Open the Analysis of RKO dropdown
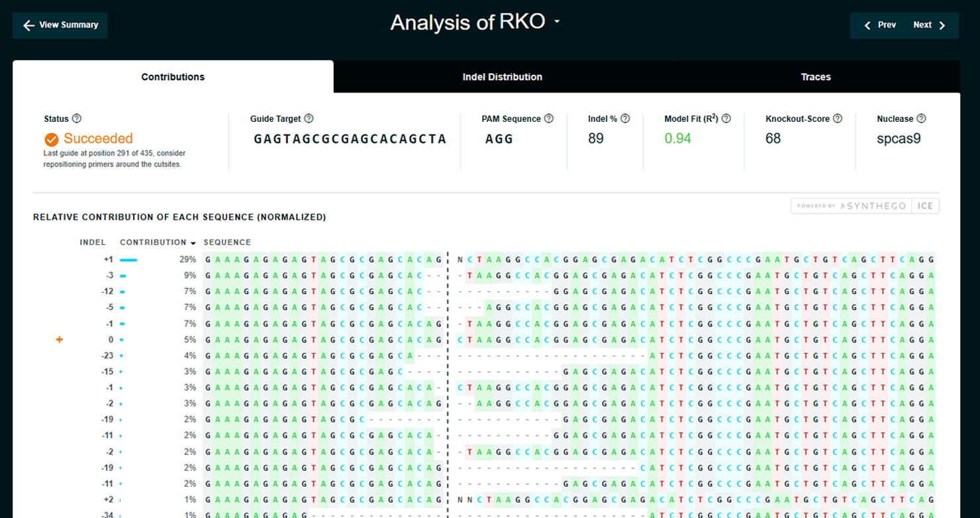The width and height of the screenshot is (980, 518). (x=557, y=22)
